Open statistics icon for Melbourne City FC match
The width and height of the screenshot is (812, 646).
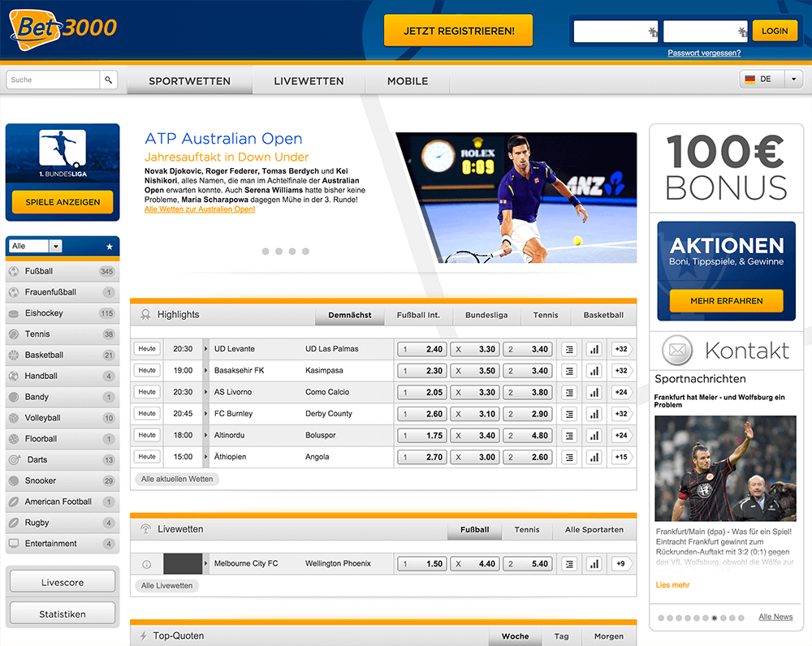click(x=594, y=564)
